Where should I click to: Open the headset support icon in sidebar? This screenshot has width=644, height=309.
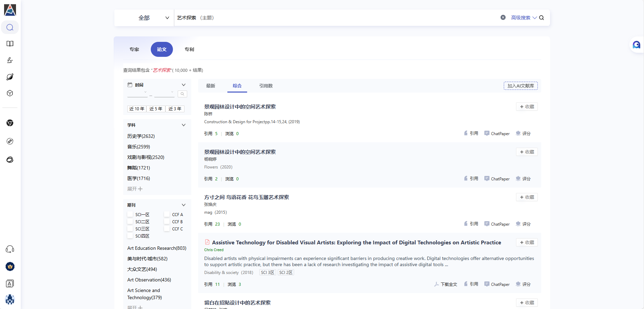[10, 249]
